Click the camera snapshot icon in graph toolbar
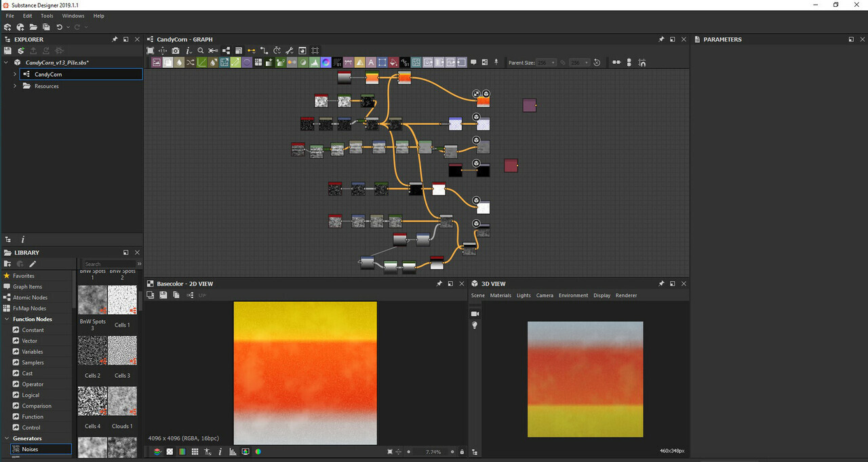The height and width of the screenshot is (462, 868). (176, 51)
